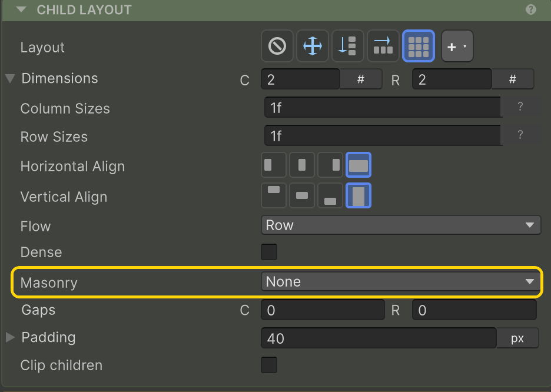Click the row Gaps field
The height and width of the screenshot is (392, 551).
tap(474, 310)
